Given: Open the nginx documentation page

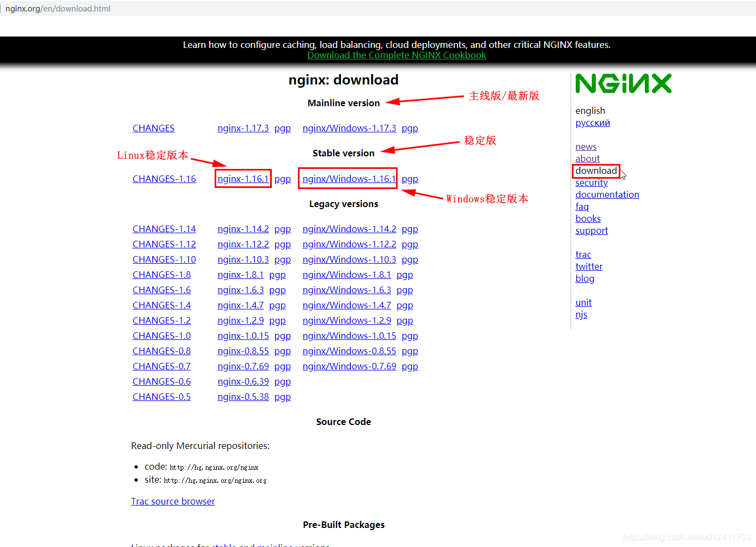Looking at the screenshot, I should click(x=607, y=195).
